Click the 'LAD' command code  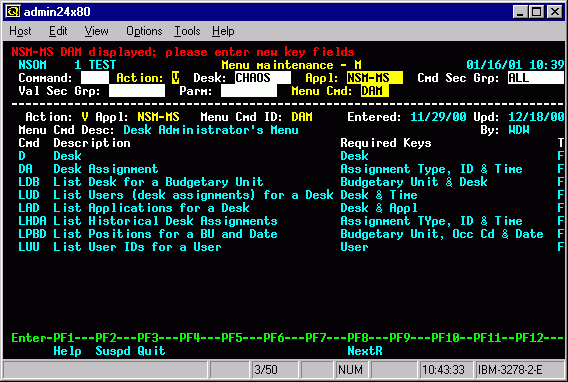(x=29, y=208)
